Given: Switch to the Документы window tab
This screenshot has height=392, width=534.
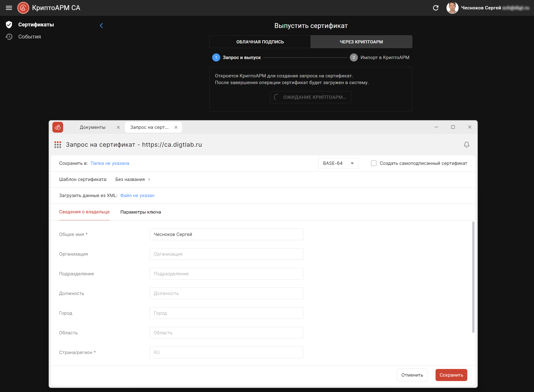Looking at the screenshot, I should (93, 127).
